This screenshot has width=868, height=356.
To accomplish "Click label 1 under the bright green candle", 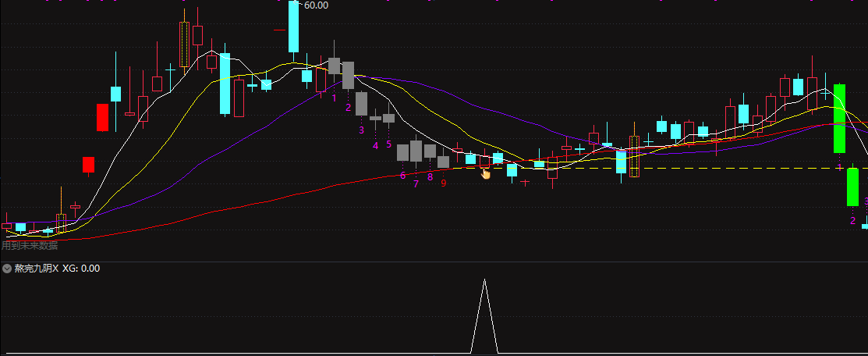I will pos(840,168).
